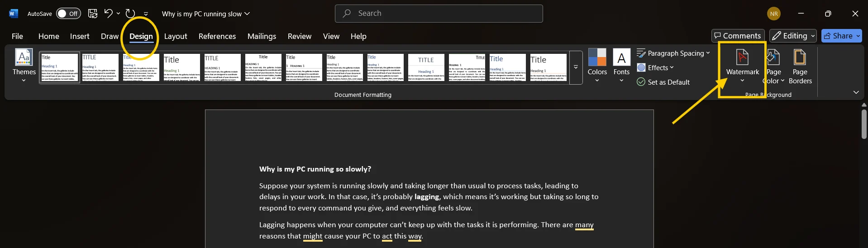Click the Undo arrow icon

tap(108, 13)
